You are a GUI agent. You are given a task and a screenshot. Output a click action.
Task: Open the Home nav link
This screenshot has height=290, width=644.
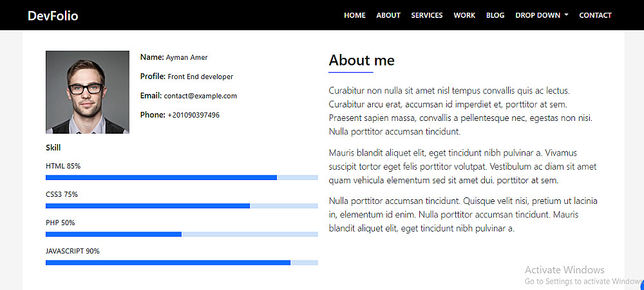[355, 15]
